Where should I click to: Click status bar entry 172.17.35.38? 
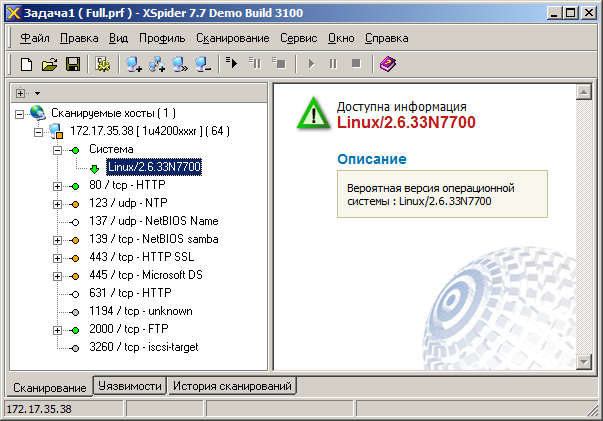pos(39,409)
